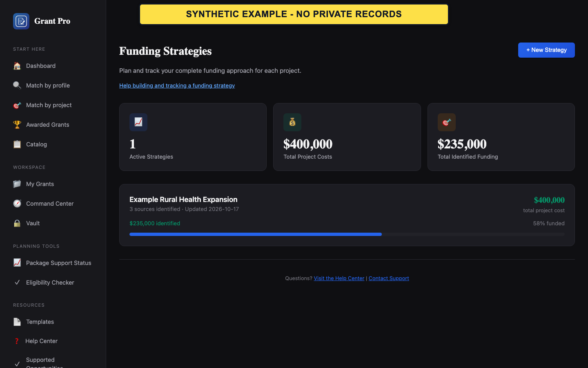This screenshot has height=368, width=588.
Task: Open help building and tracking funding strategy link
Action: 177,85
